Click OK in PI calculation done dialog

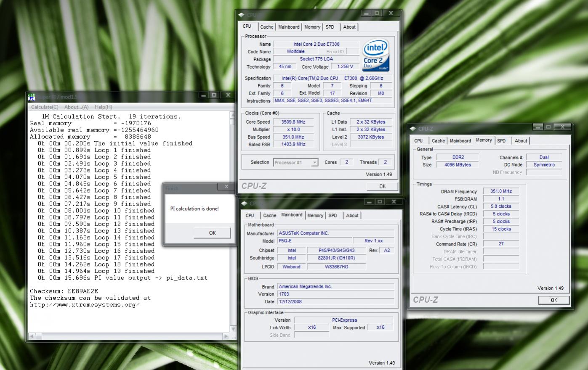pyautogui.click(x=212, y=233)
